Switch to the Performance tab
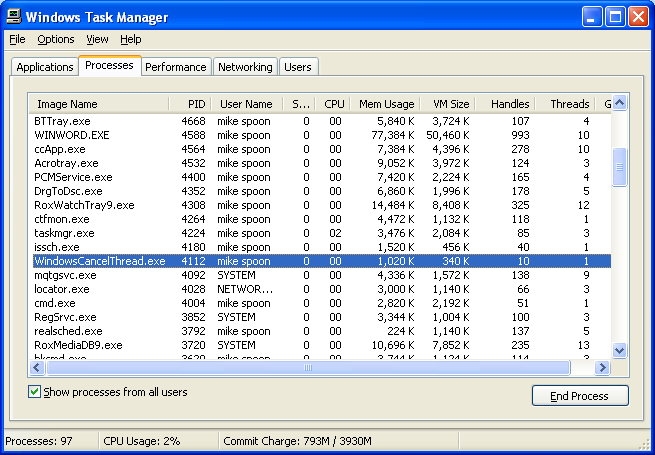655x455 pixels. point(176,67)
